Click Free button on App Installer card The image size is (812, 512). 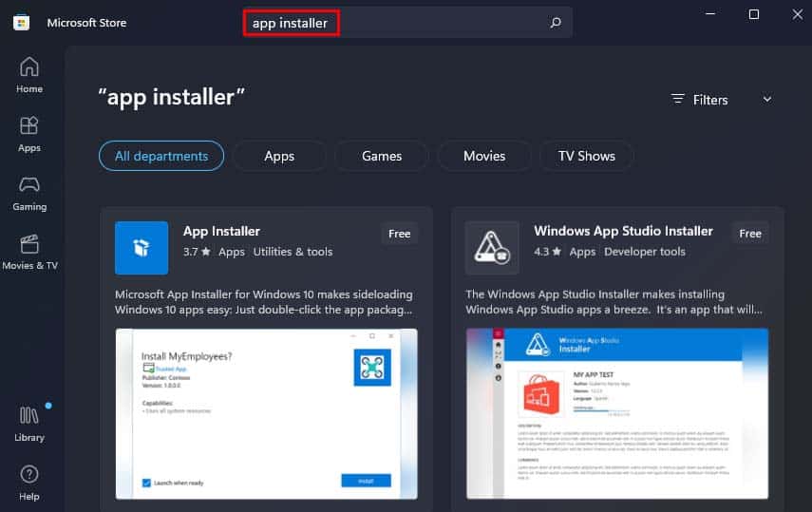[399, 234]
